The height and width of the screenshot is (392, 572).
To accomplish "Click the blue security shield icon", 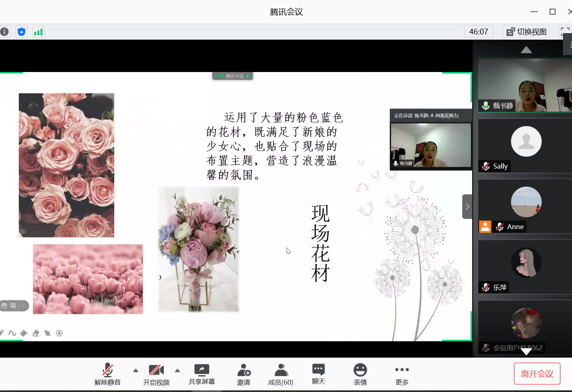I will pyautogui.click(x=22, y=32).
